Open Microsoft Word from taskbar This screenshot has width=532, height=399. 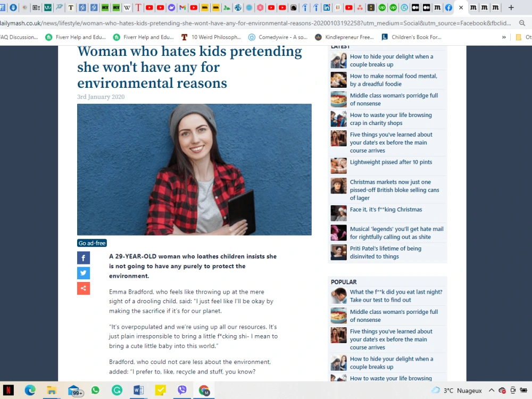point(138,390)
